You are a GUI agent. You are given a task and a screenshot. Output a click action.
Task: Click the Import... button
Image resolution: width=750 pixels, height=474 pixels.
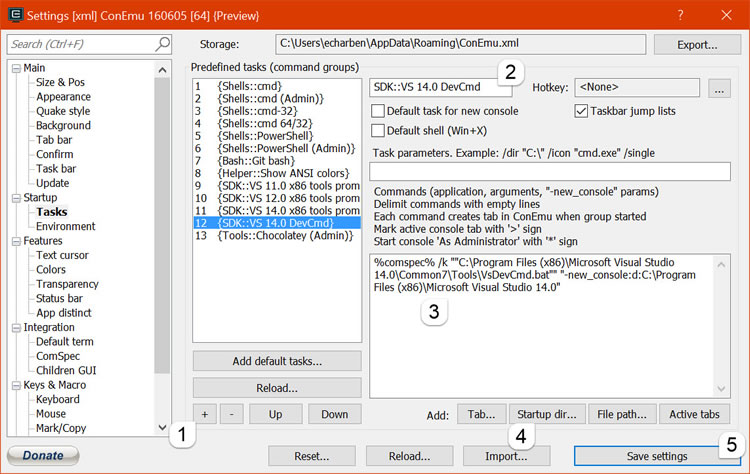pos(506,456)
